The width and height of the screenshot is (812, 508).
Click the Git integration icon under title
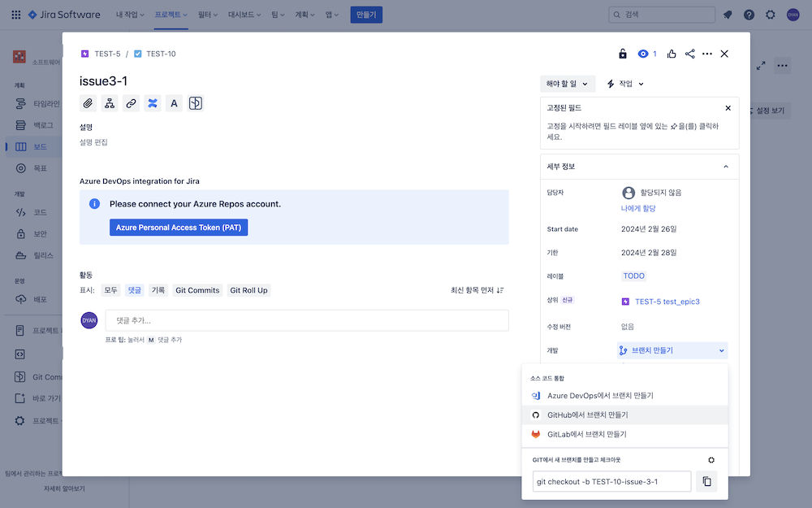tap(195, 103)
